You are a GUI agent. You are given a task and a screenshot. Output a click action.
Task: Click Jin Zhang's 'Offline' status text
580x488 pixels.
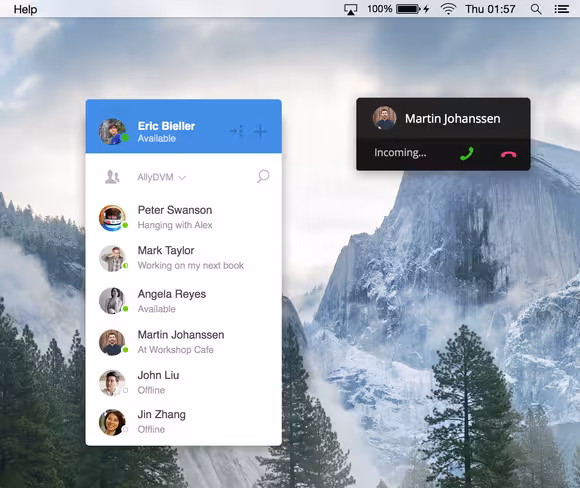(151, 430)
